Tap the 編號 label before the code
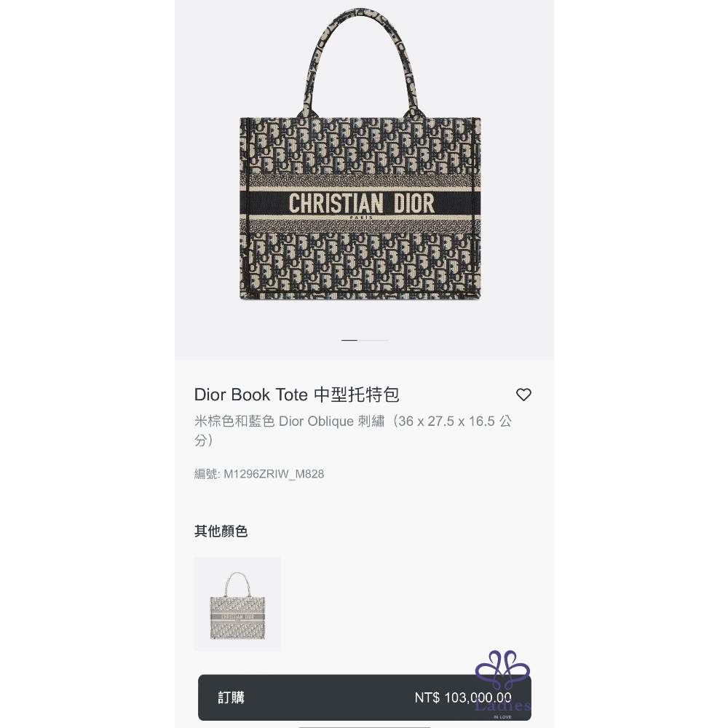This screenshot has height=728, width=728. 206,474
